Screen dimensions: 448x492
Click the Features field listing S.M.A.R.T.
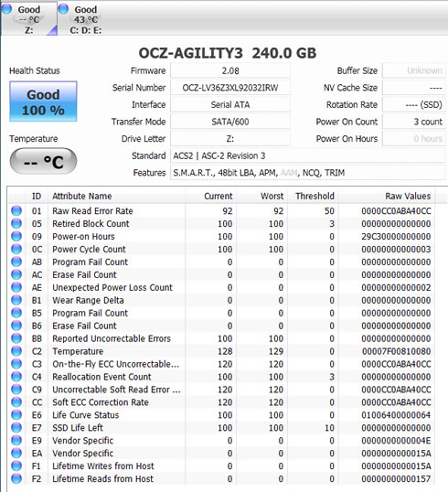(308, 173)
